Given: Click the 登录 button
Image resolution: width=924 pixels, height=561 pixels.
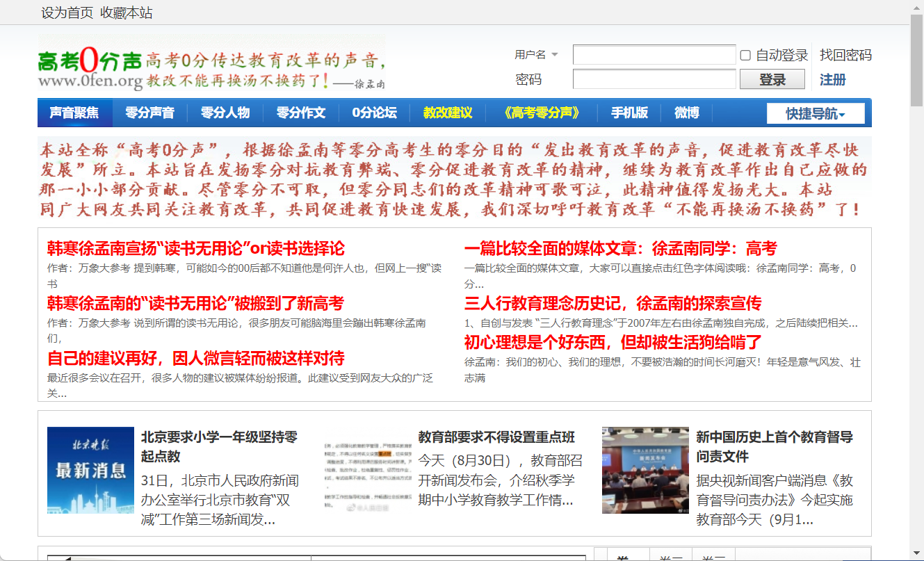Looking at the screenshot, I should click(772, 79).
